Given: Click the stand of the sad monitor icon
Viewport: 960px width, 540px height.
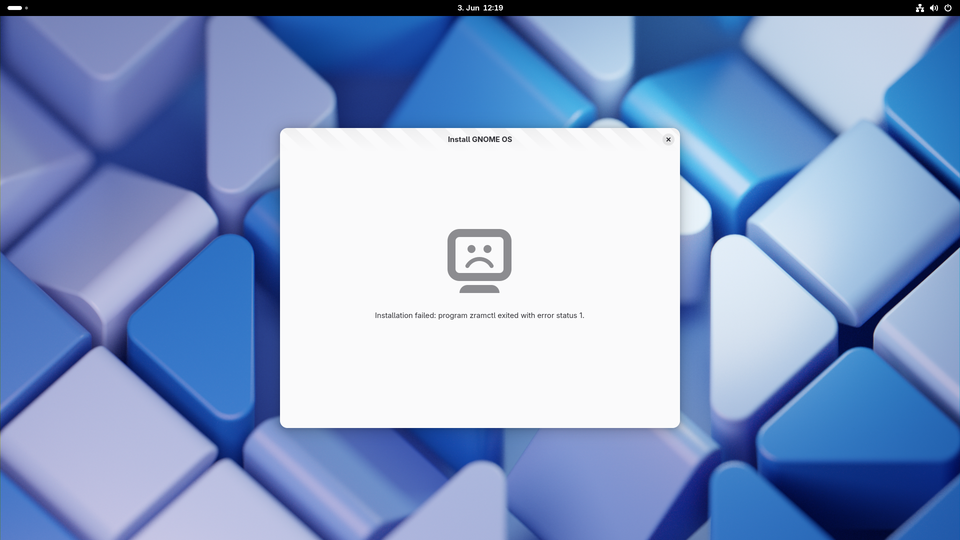Looking at the screenshot, I should pos(479,289).
